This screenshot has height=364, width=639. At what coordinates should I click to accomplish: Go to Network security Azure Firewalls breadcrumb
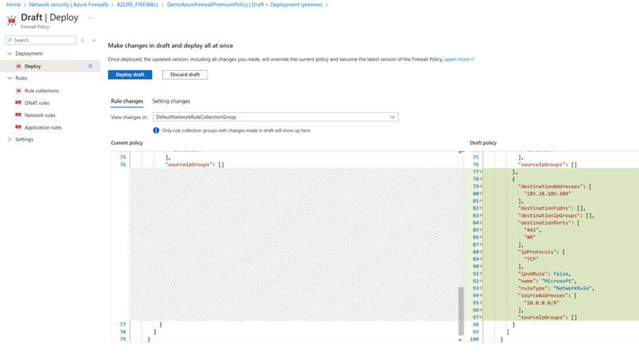(x=68, y=5)
